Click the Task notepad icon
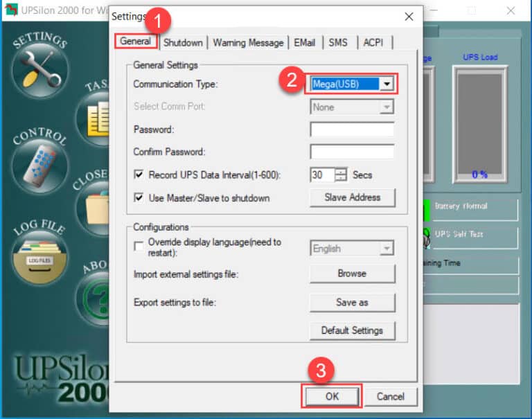 [93, 119]
